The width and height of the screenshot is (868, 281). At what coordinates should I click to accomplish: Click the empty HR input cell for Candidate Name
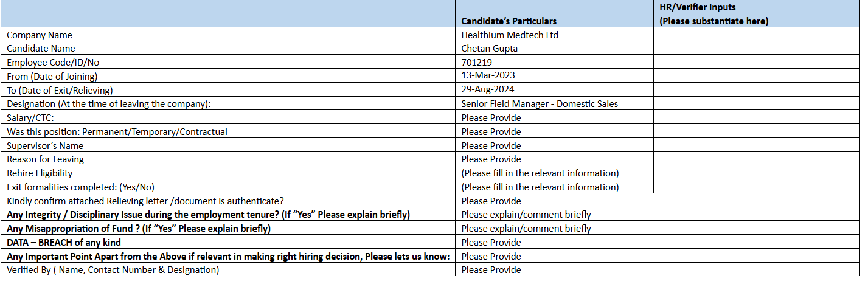(757, 49)
